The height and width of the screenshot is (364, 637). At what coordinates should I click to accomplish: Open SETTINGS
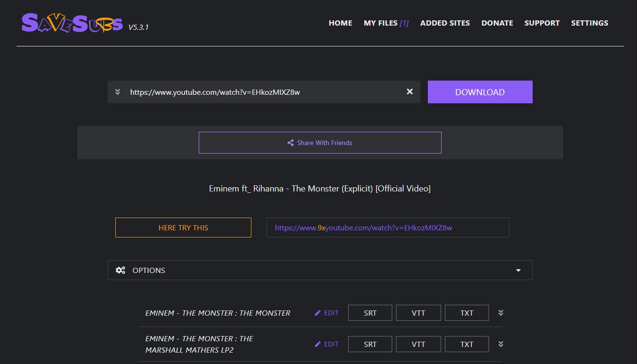[590, 23]
